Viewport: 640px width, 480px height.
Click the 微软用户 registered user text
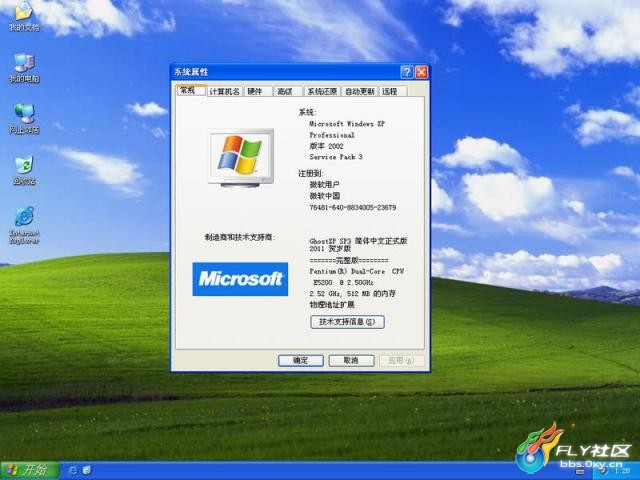click(x=324, y=184)
